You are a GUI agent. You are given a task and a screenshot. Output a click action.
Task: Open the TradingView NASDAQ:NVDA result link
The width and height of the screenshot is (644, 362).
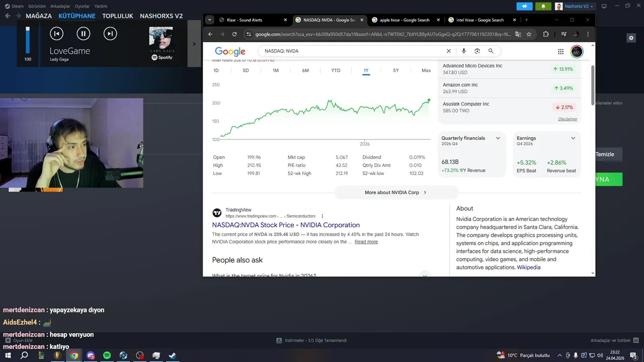[x=286, y=225]
